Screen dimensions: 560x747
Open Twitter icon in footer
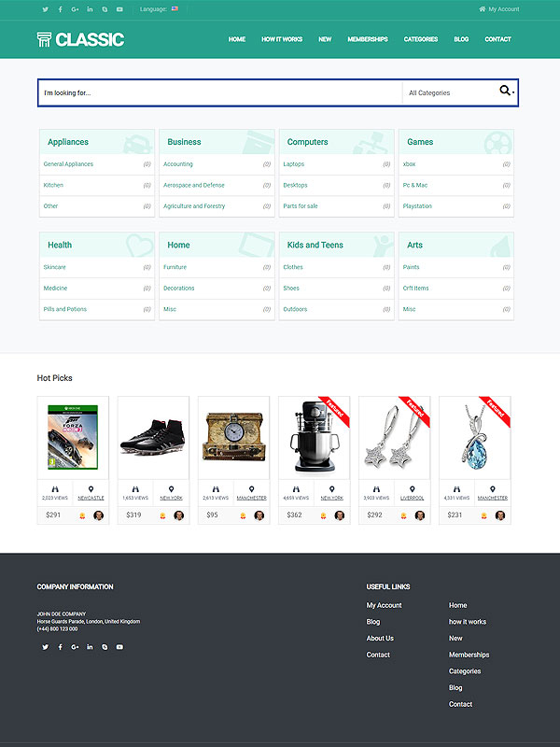click(45, 647)
